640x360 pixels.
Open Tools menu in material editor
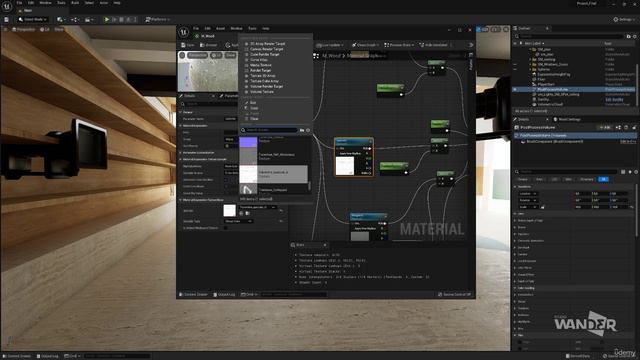coord(252,29)
